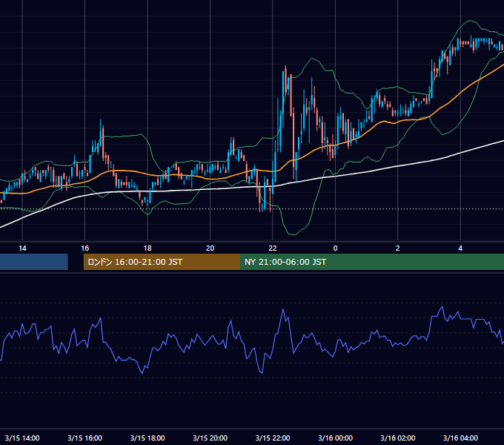Click the 3/16 04:00 date label
The height and width of the screenshot is (445, 504).
tap(460, 438)
